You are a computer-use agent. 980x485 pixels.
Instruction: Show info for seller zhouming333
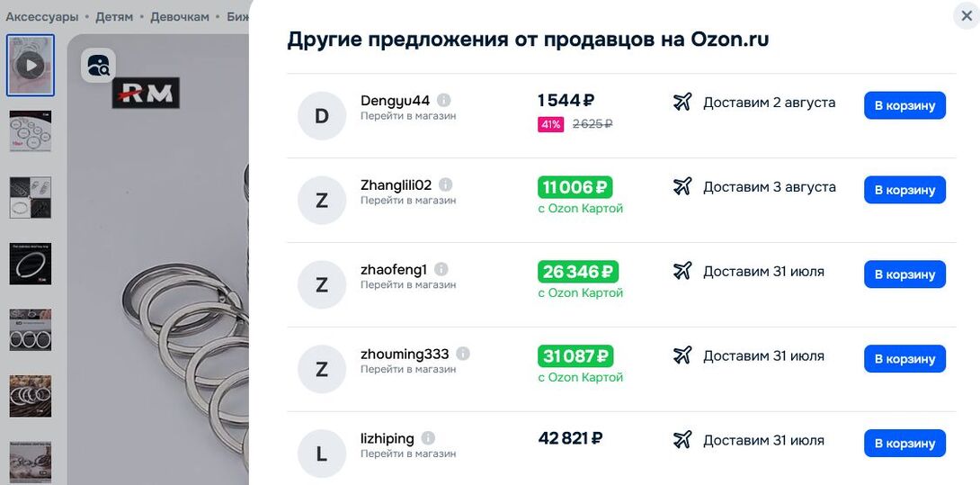[x=462, y=354]
